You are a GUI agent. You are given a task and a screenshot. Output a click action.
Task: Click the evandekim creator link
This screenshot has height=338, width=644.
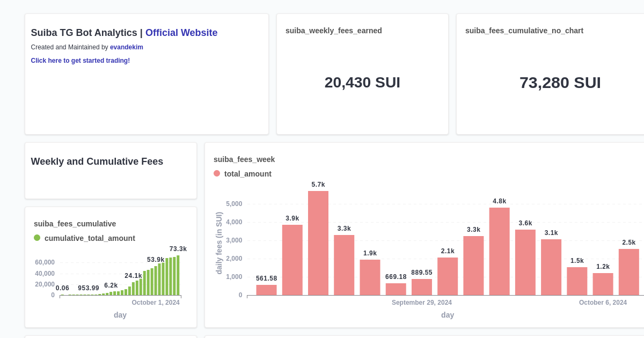pyautogui.click(x=126, y=47)
